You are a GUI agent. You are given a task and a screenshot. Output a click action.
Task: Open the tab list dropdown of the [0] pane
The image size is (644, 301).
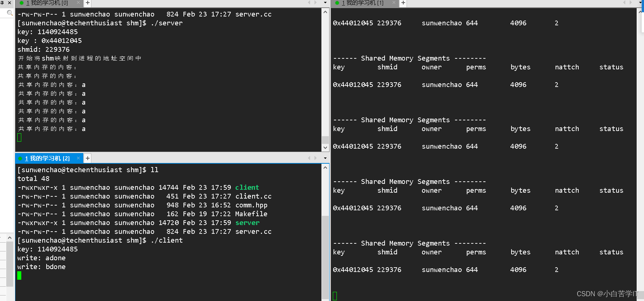coord(325,3)
